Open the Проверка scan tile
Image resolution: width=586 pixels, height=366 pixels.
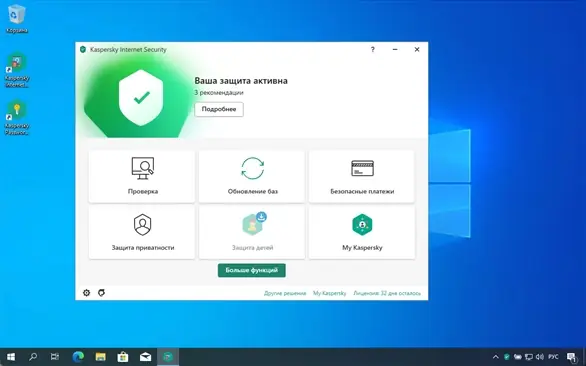(x=142, y=176)
